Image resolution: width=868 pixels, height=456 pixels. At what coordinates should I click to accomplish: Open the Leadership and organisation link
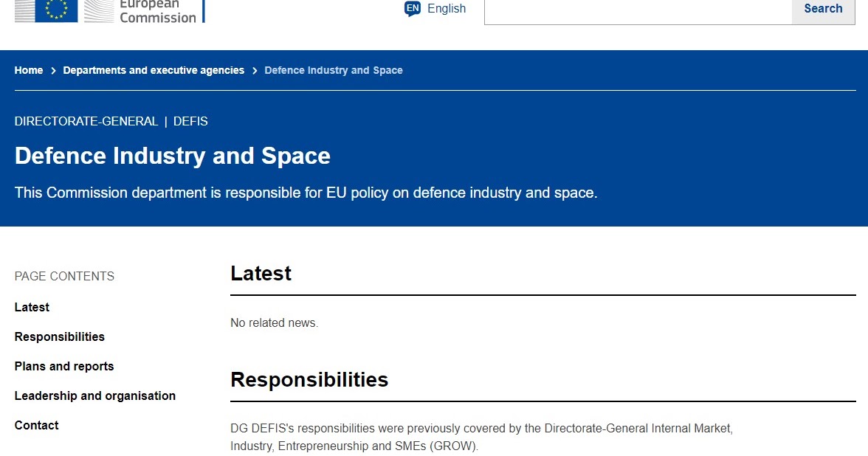pos(94,395)
